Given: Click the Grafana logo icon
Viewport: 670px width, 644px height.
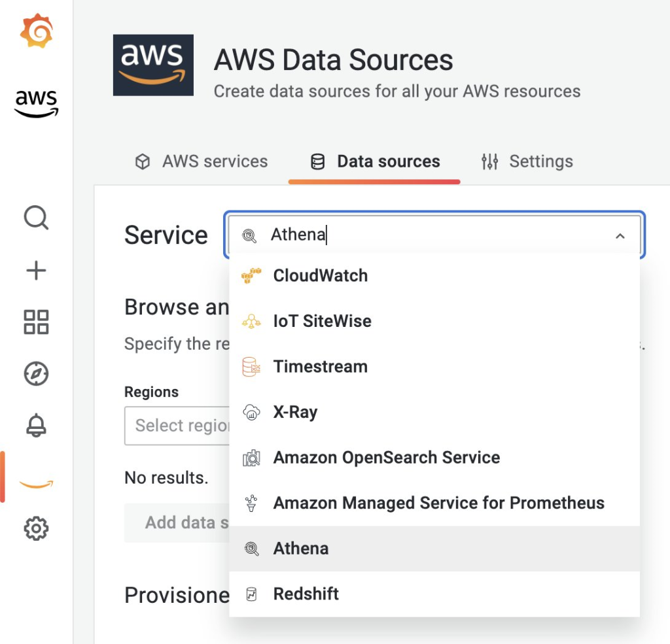Looking at the screenshot, I should 36,32.
